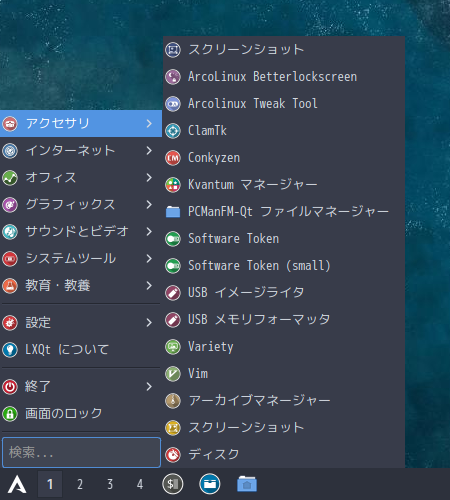Click the インターネット category icon

[x=10, y=151]
